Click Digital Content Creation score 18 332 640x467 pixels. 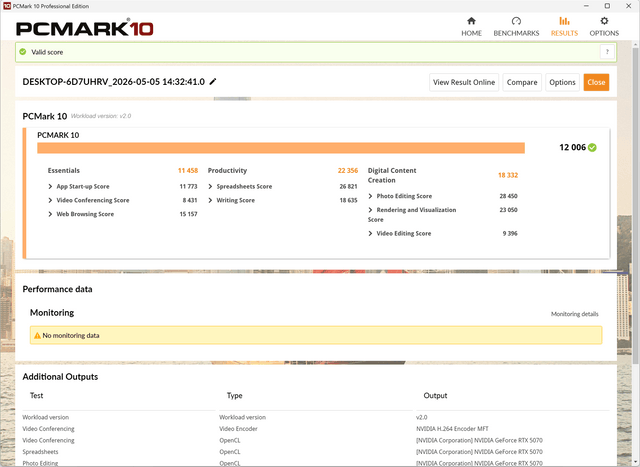[508, 175]
